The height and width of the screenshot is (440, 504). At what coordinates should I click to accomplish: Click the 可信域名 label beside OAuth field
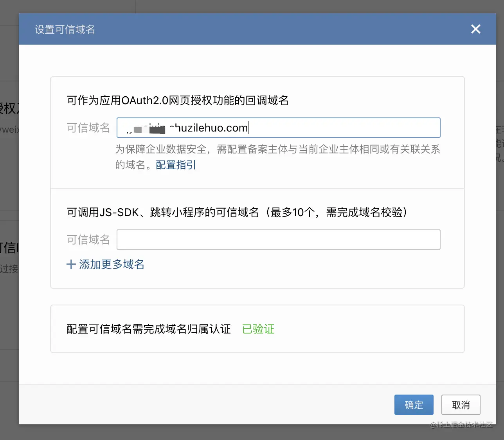pos(88,128)
